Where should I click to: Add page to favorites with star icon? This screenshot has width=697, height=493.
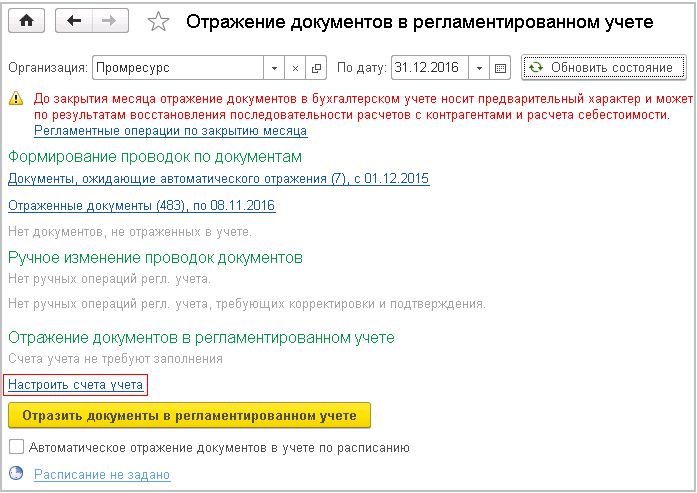point(158,21)
